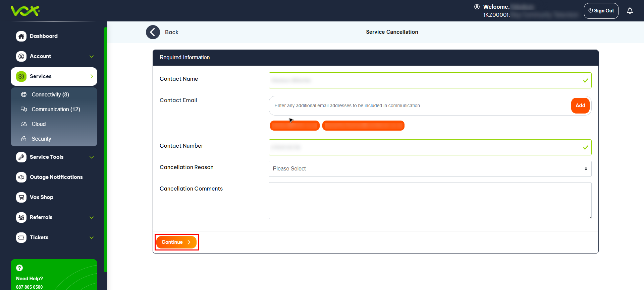This screenshot has height=290, width=644.
Task: Open Connectivity (8) services
Action: point(50,95)
